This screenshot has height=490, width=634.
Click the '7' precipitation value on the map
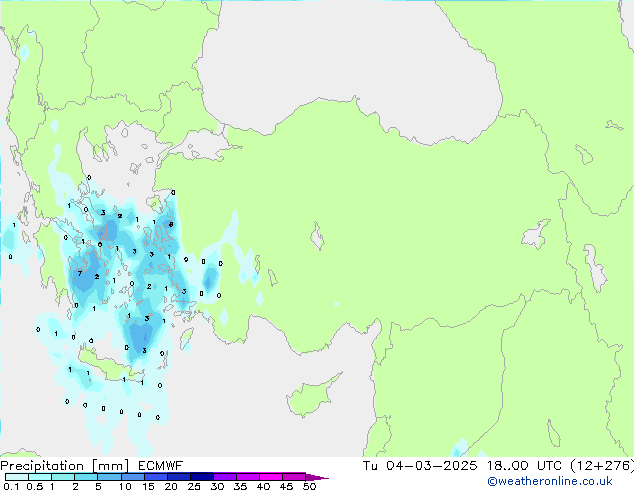click(x=80, y=273)
